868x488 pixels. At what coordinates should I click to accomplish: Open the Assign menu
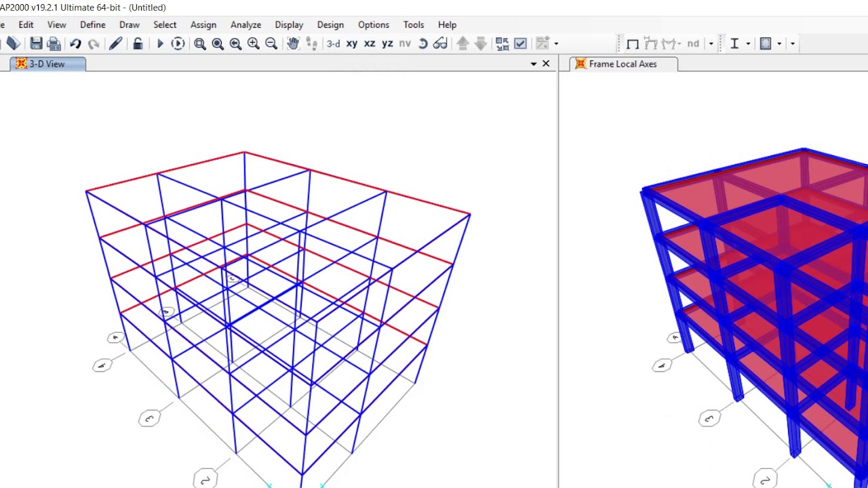point(203,24)
